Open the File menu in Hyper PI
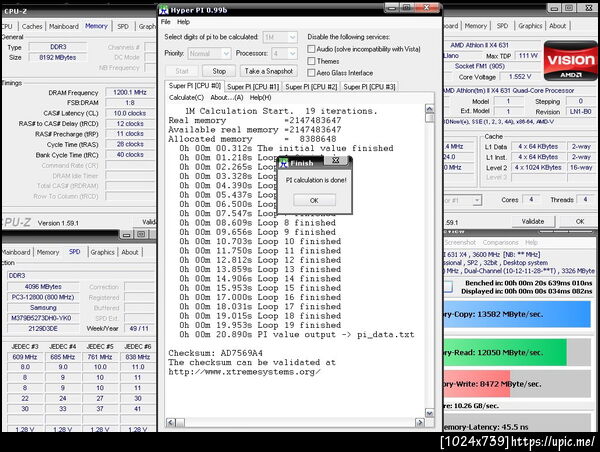Screen dimensions: 600x452 [166, 22]
